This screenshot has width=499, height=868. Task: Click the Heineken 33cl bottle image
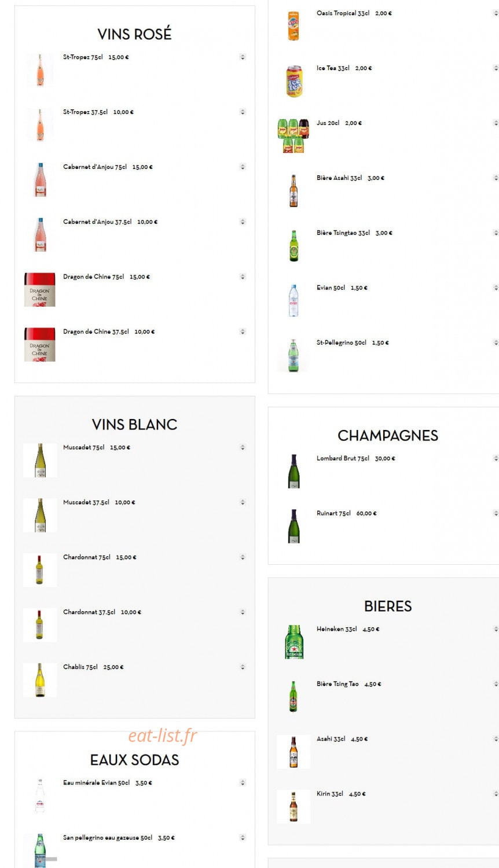coord(293,642)
